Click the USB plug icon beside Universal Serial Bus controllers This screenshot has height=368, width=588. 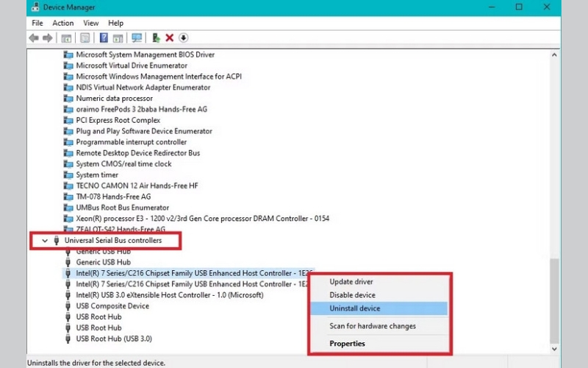point(57,241)
